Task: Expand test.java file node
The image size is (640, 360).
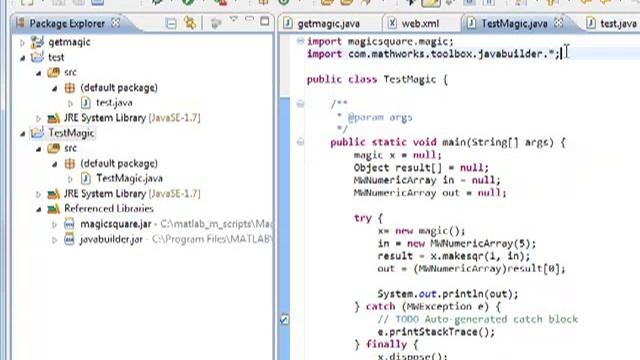Action: pyautogui.click(x=70, y=103)
